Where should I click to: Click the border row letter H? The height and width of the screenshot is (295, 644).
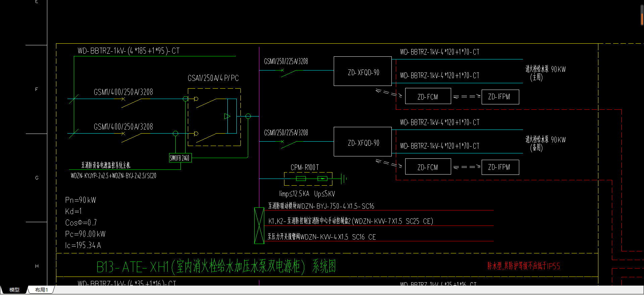click(37, 266)
